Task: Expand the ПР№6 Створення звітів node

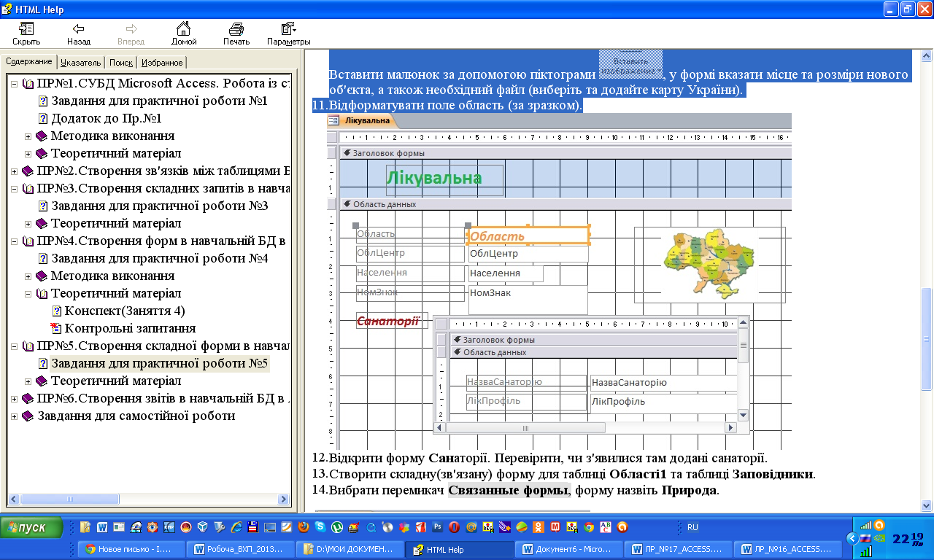Action: 15,399
